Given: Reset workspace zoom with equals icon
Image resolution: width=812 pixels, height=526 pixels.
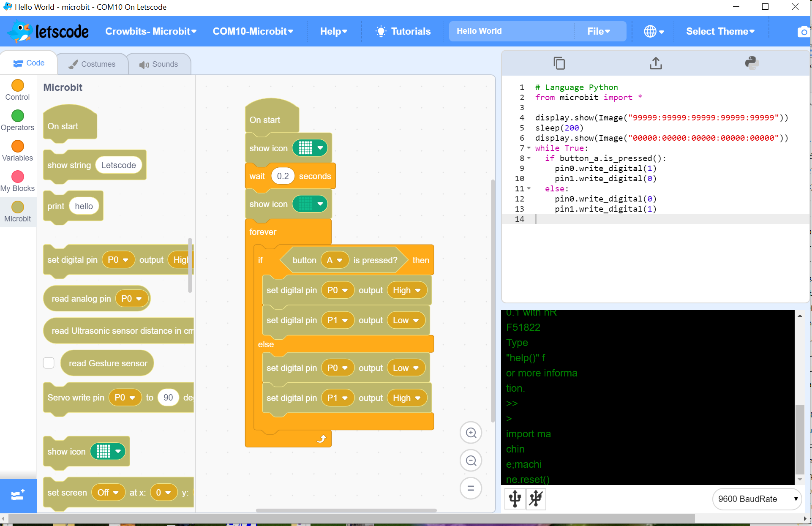Looking at the screenshot, I should tap(471, 488).
